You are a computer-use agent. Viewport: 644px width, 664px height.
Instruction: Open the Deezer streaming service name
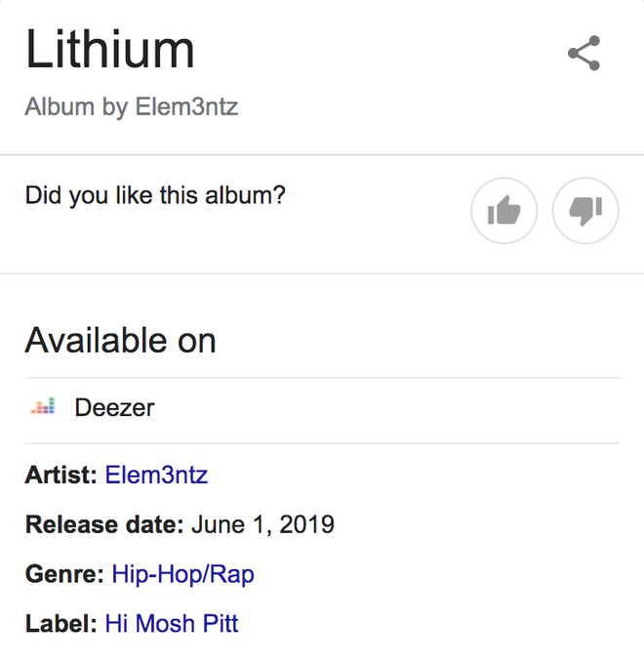click(115, 408)
